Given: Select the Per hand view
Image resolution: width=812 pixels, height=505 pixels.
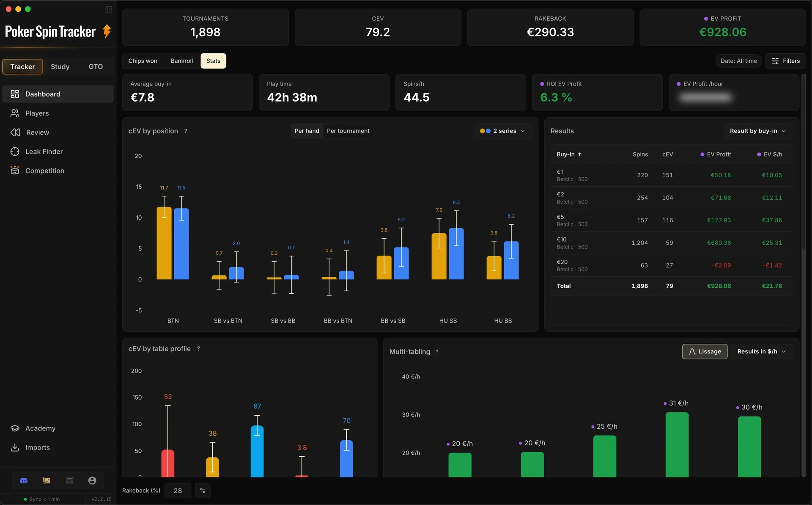Looking at the screenshot, I should click(x=307, y=131).
